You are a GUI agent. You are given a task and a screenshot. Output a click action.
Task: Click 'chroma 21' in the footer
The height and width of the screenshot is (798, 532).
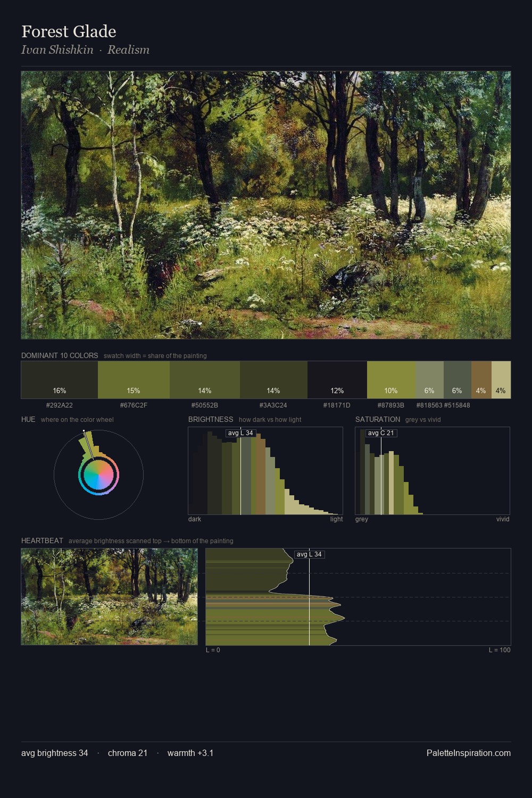128,753
